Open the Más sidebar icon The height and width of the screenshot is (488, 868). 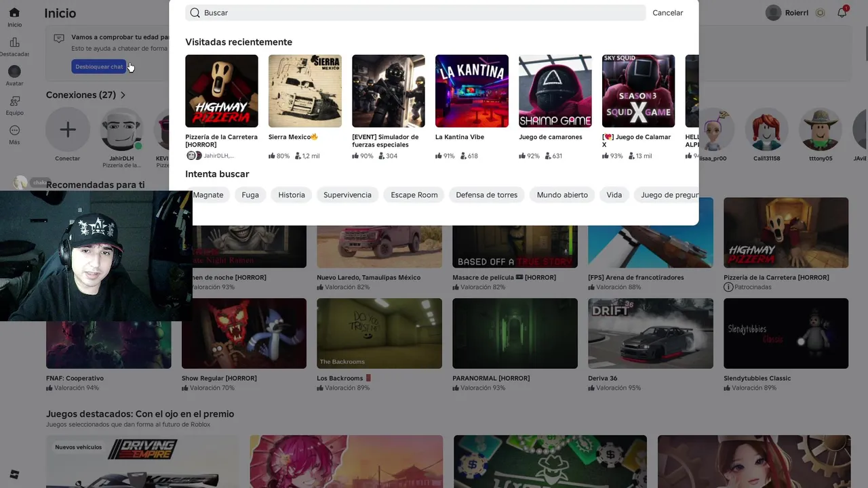[14, 130]
